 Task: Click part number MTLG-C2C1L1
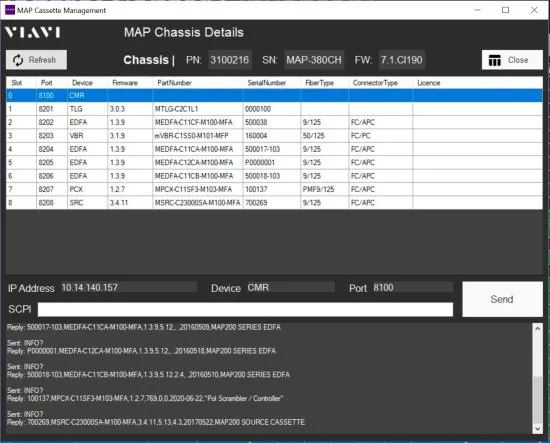click(197, 109)
